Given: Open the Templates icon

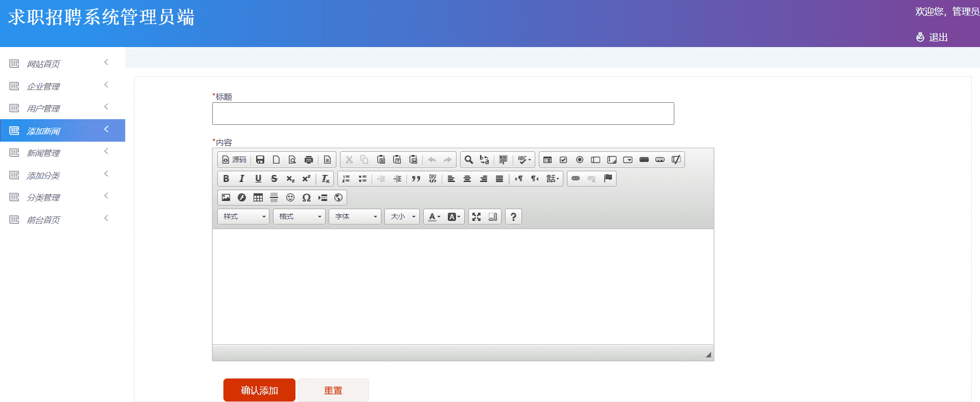Looking at the screenshot, I should [x=328, y=160].
